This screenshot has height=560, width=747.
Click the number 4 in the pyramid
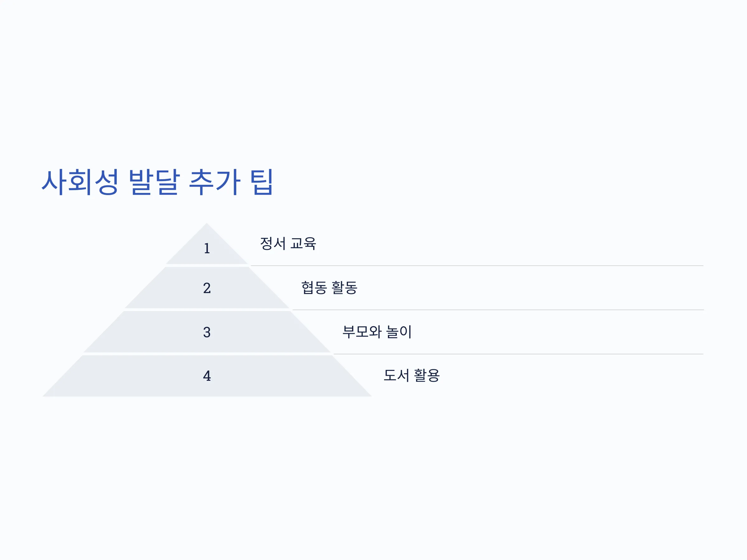click(207, 376)
